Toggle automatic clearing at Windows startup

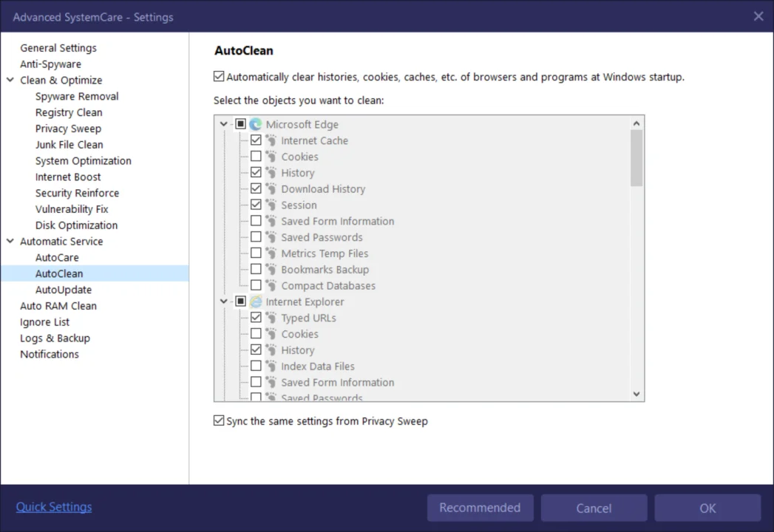coord(219,76)
